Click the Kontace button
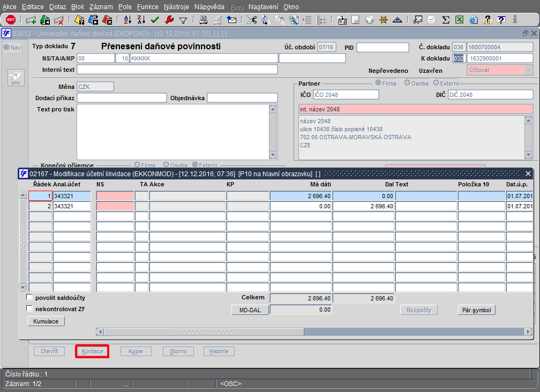The width and height of the screenshot is (540, 392). point(92,351)
